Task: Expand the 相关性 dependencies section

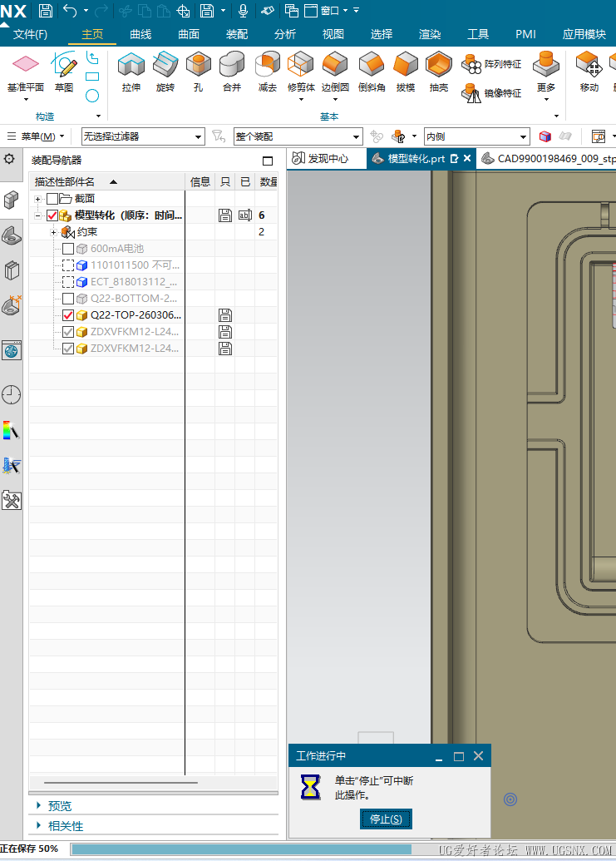Action: click(65, 826)
